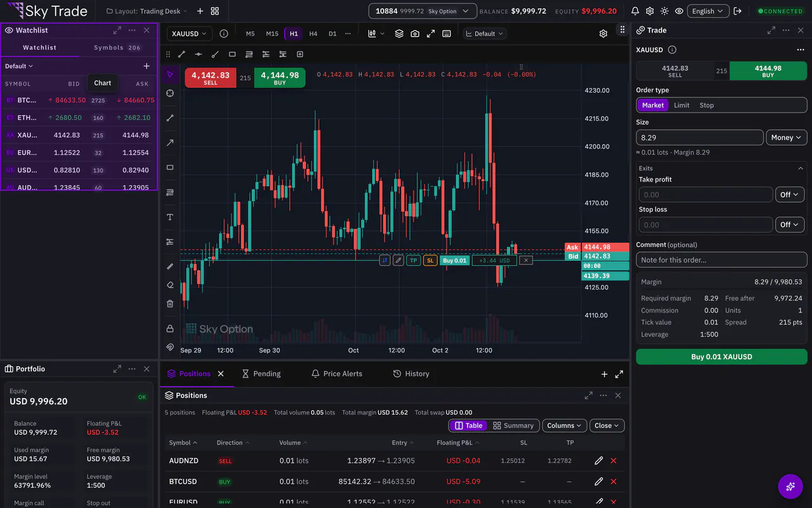Click the order Size input field
812x508 pixels.
tap(700, 138)
